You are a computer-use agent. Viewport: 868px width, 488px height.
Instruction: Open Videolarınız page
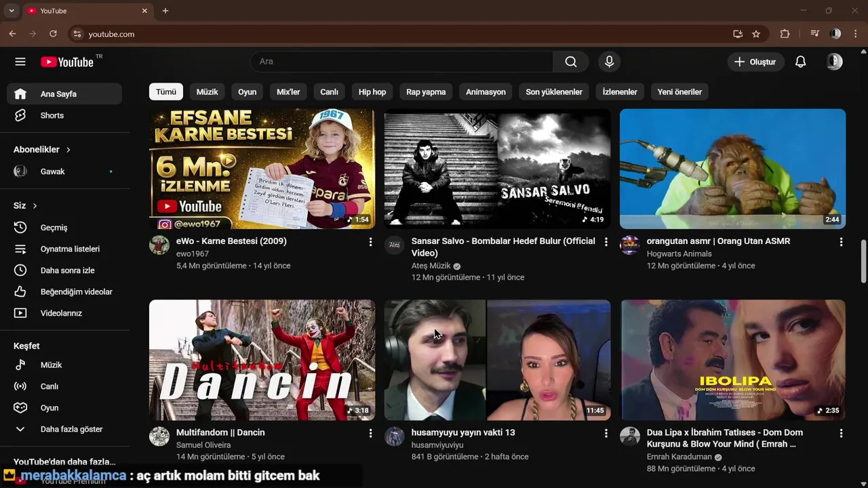click(x=64, y=313)
